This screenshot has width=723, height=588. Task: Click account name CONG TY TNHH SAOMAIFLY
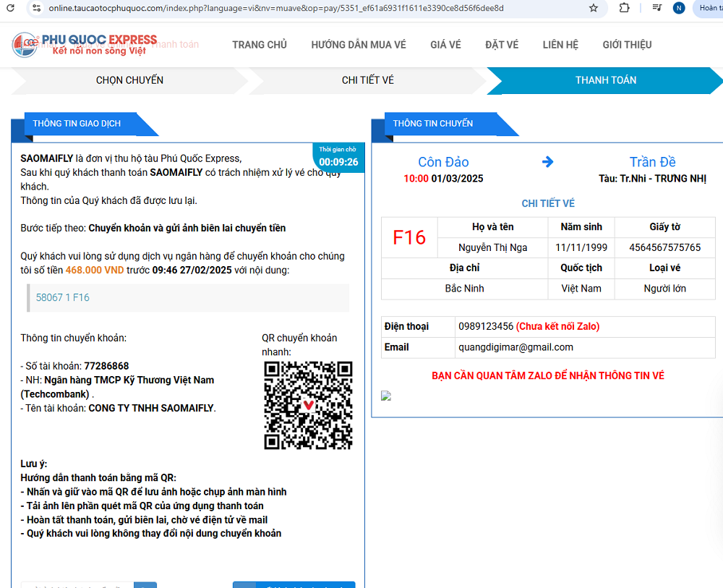(151, 408)
